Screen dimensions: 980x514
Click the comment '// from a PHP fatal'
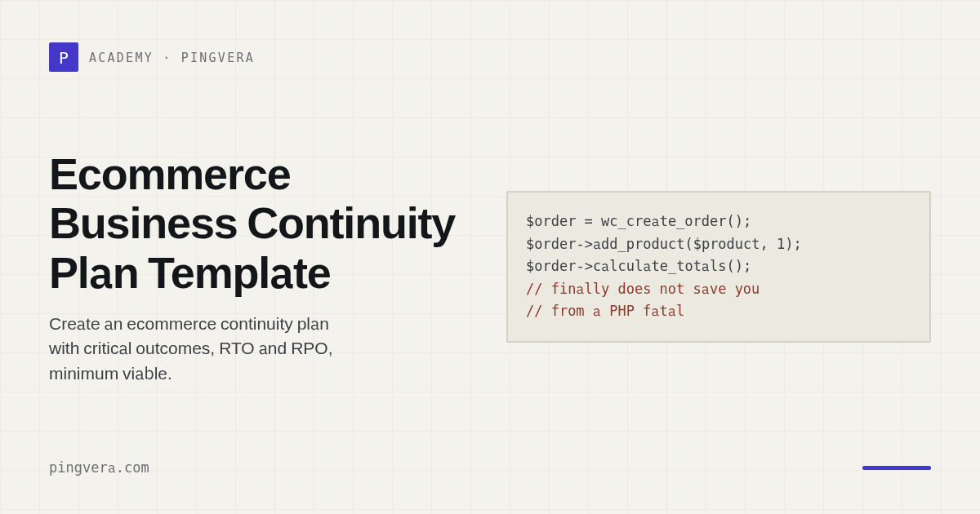pyautogui.click(x=604, y=311)
